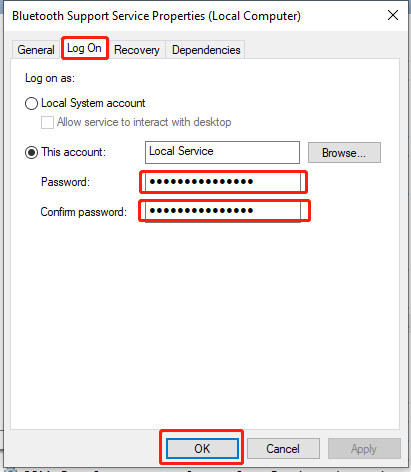Select the Log On tab
Viewport: 411px width, 472px height.
[85, 48]
